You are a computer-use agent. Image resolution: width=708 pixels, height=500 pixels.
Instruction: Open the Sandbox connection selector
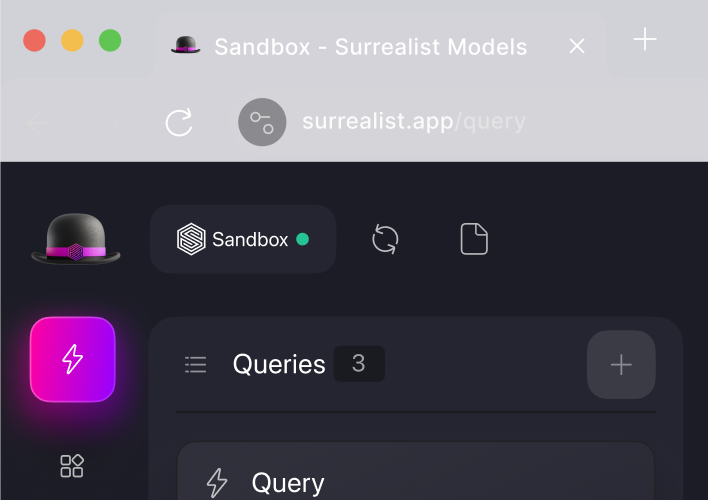coord(242,239)
